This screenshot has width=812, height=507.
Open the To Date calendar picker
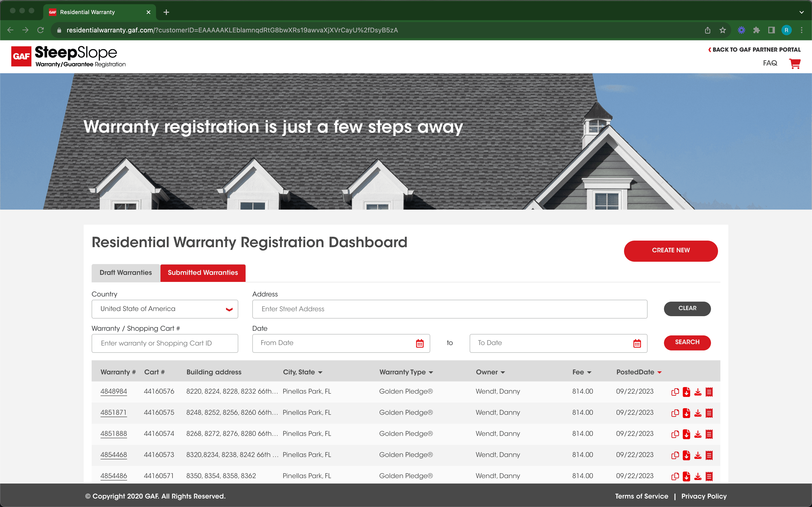point(637,343)
